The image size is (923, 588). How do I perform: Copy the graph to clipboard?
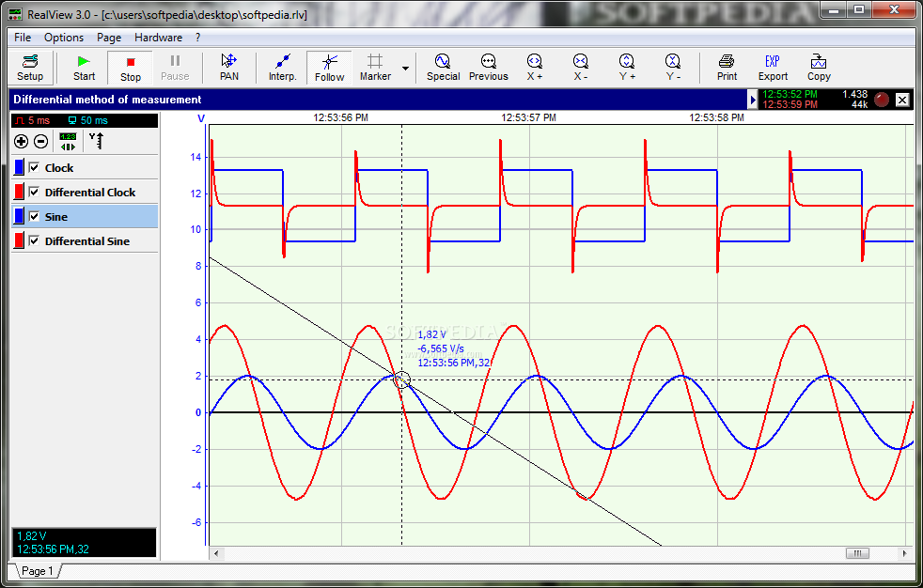pyautogui.click(x=819, y=68)
